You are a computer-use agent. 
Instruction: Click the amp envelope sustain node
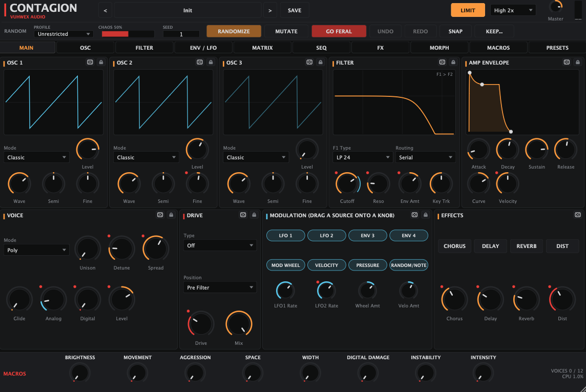pos(482,85)
